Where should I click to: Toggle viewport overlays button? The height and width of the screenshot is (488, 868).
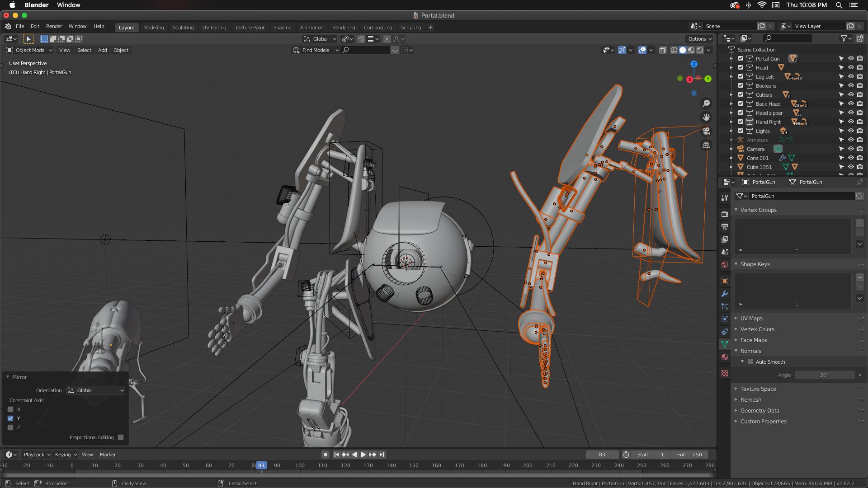pos(642,50)
